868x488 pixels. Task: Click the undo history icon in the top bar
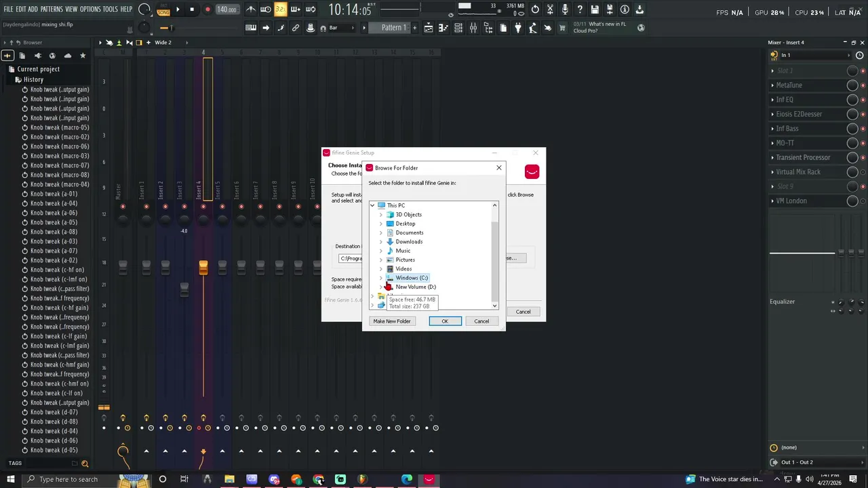pyautogui.click(x=535, y=9)
